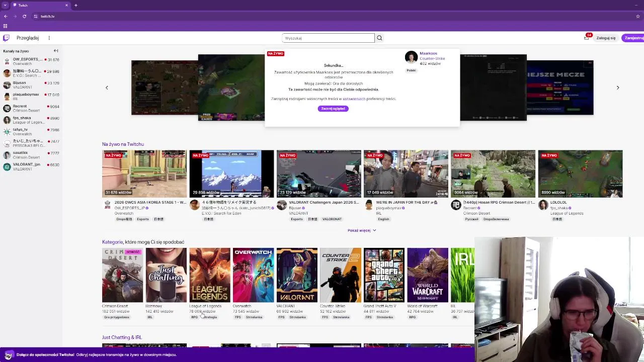This screenshot has height=362, width=644.
Task: Collapse the Kanały na żywo sidebar
Action: [x=56, y=51]
